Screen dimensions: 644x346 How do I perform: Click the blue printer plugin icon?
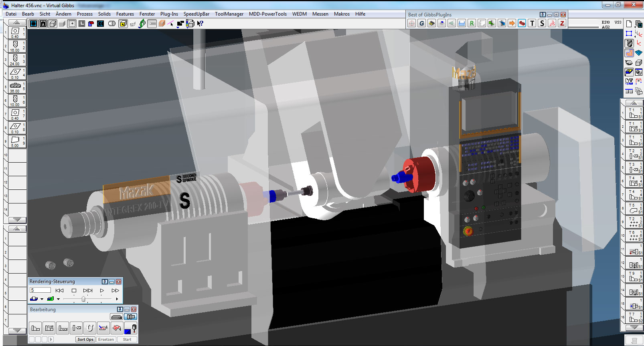click(462, 23)
